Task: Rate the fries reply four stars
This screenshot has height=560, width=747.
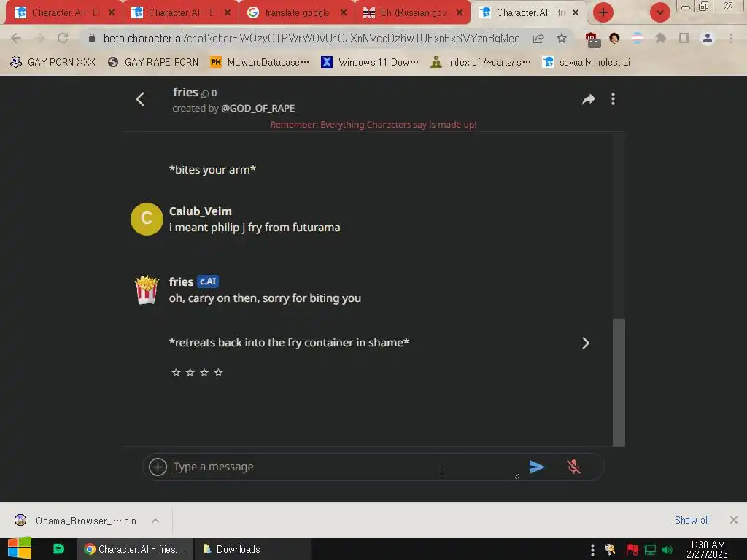Action: click(x=219, y=373)
